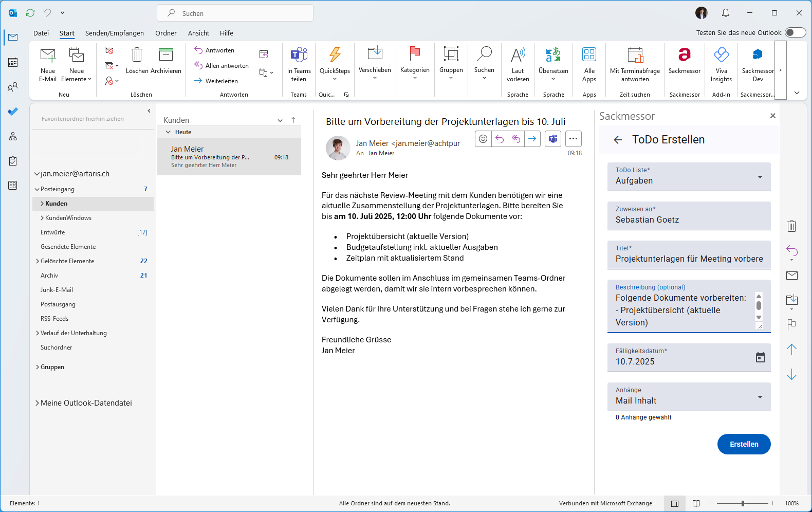Open the ToDo Liste dropdown

point(760,177)
